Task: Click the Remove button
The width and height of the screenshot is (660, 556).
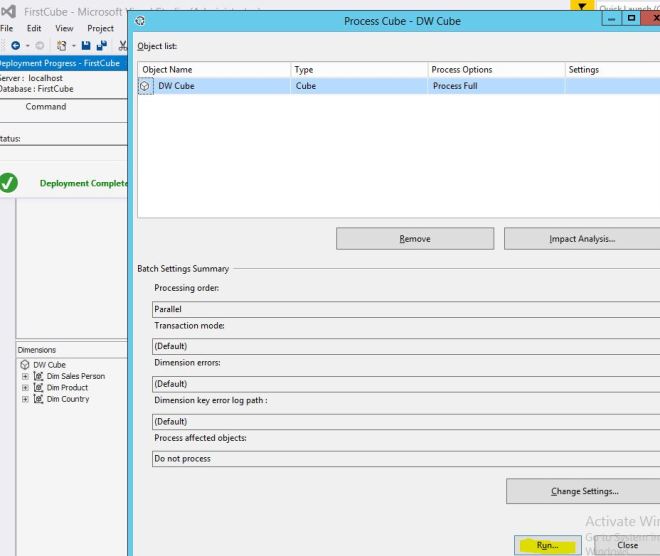Action: click(x=414, y=239)
